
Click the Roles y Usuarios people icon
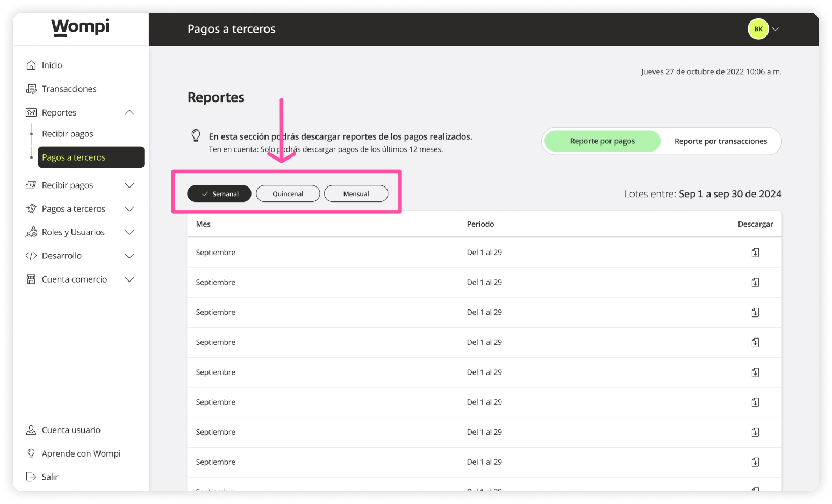[32, 232]
